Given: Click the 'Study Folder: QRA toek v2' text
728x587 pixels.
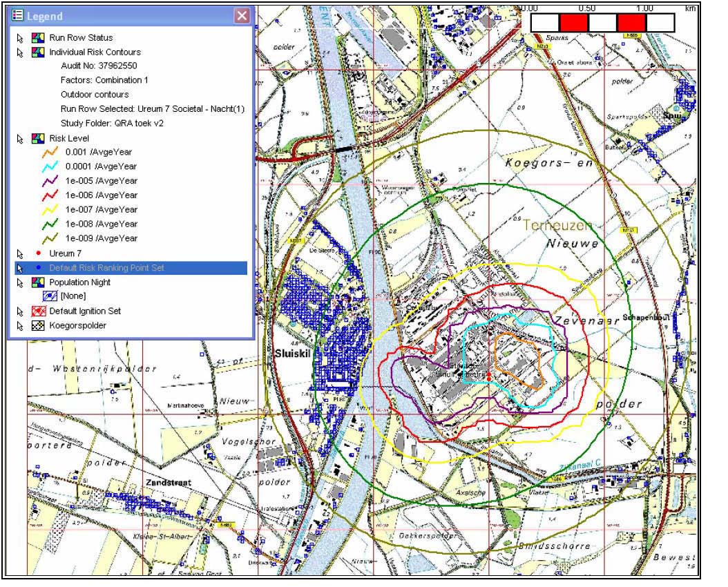Looking at the screenshot, I should click(112, 124).
